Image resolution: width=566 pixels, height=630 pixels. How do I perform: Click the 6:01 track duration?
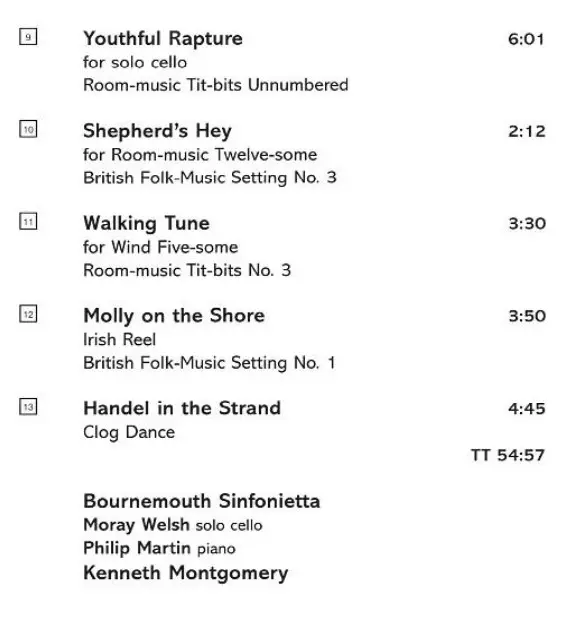(x=526, y=39)
